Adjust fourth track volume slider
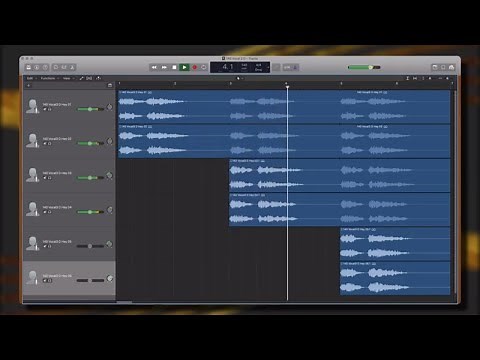Image resolution: width=480 pixels, height=360 pixels. 90,212
